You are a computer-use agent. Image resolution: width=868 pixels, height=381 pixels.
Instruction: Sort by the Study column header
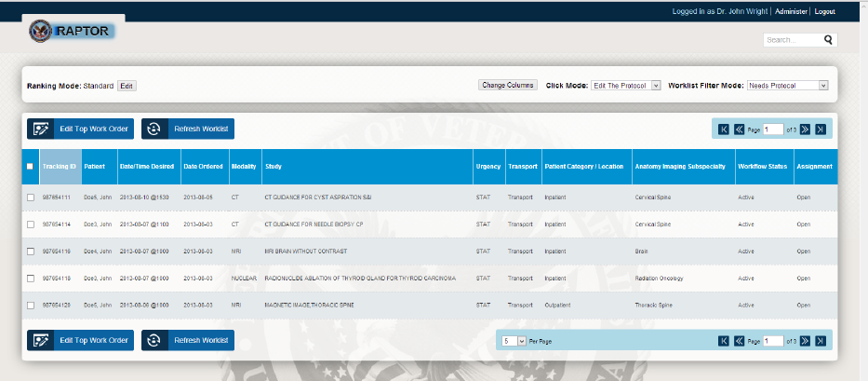point(367,167)
